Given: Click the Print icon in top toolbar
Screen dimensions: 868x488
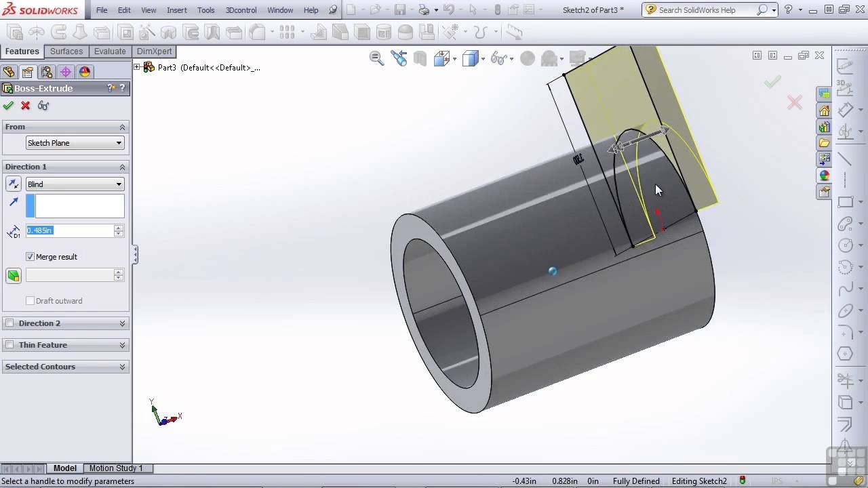Looking at the screenshot, I should (424, 10).
